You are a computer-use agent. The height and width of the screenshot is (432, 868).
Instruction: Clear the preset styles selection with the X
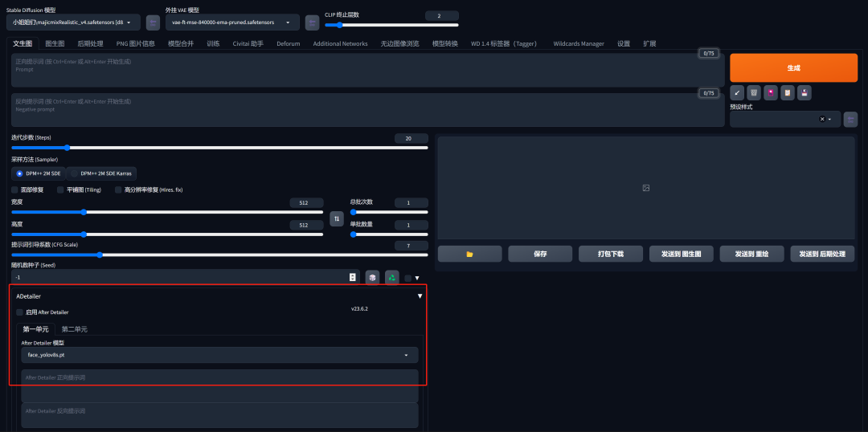pos(822,119)
